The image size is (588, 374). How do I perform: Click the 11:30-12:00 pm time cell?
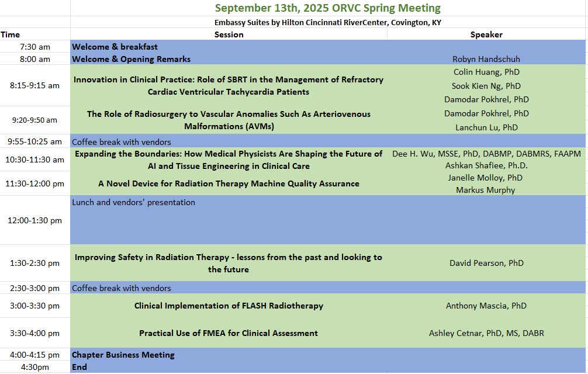[35, 183]
